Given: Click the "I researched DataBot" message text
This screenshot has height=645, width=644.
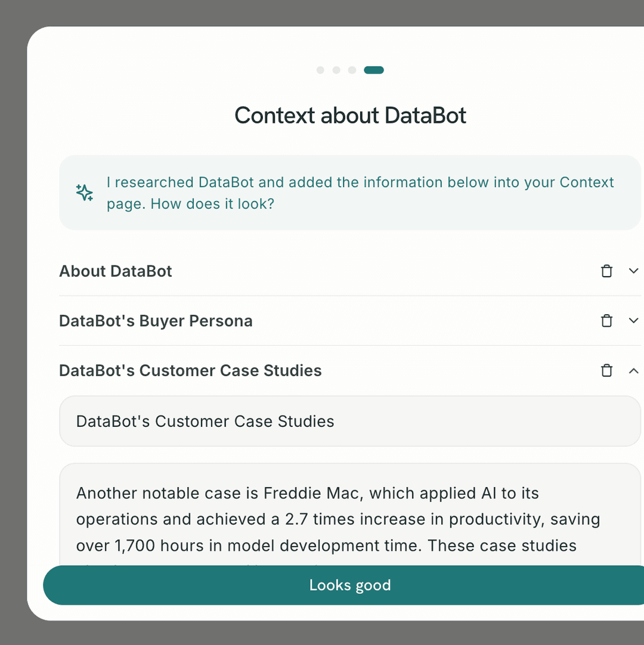Looking at the screenshot, I should 360,193.
